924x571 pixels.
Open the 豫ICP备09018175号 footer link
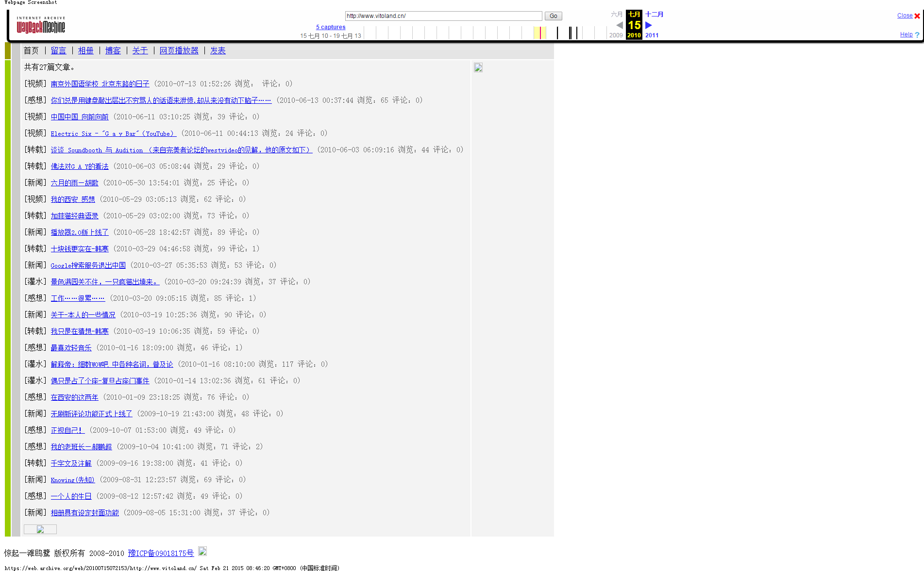[161, 553]
